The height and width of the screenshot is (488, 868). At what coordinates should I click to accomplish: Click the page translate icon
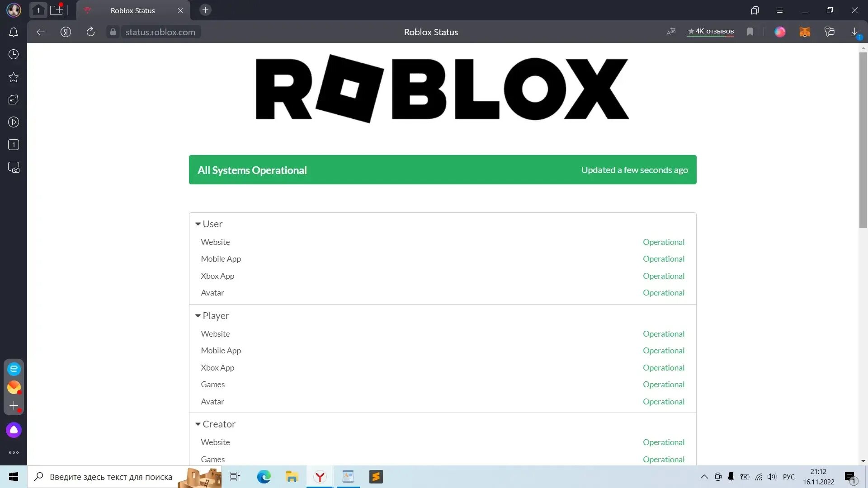tap(671, 32)
